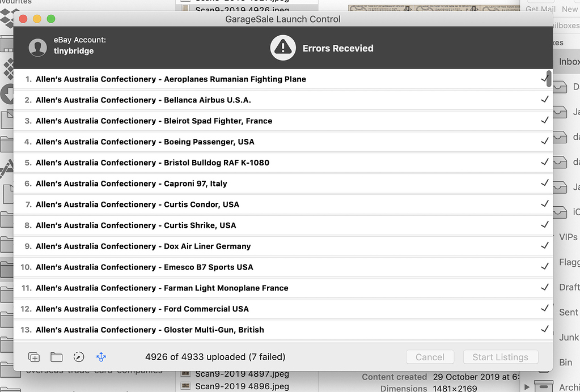
Task: Open Flagged mailbox in Mail window
Action: (x=569, y=262)
